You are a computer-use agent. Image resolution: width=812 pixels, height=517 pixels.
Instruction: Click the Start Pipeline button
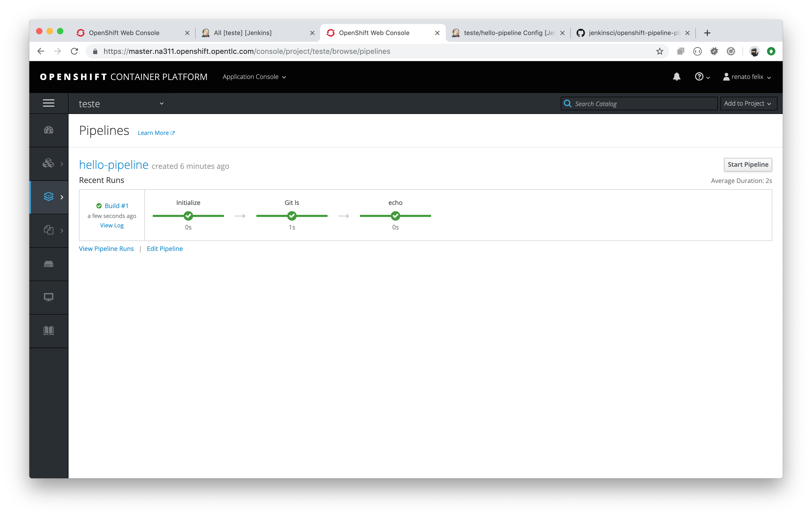[748, 164]
